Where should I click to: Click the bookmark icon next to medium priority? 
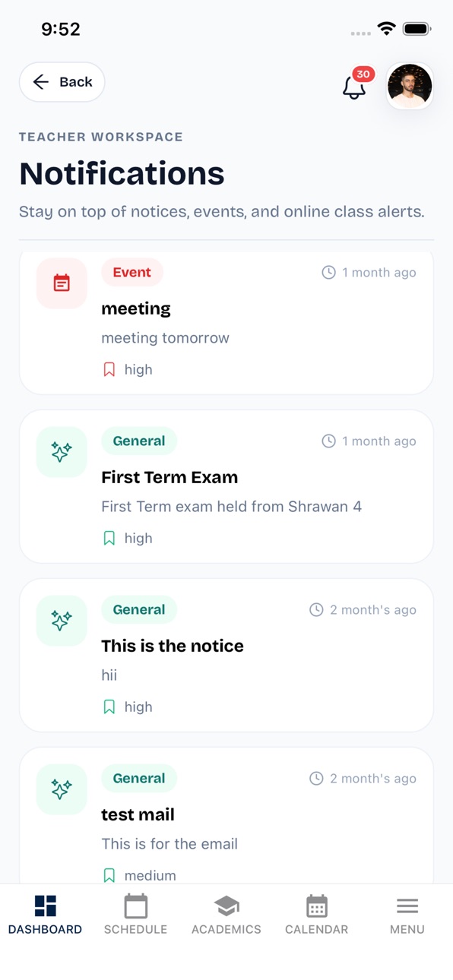109,875
